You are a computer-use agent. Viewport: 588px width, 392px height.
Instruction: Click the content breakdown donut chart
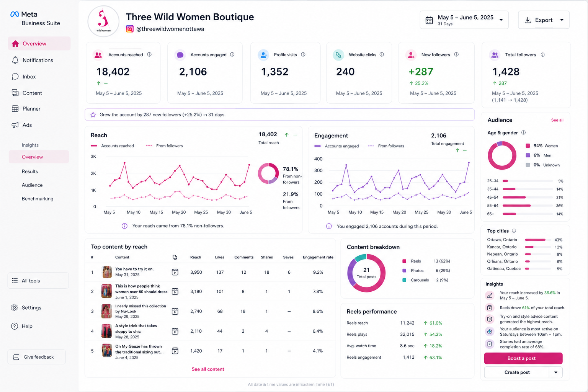pyautogui.click(x=366, y=273)
